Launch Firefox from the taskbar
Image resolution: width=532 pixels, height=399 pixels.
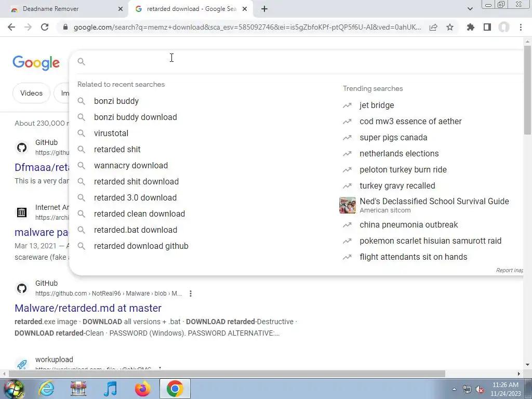tap(142, 389)
